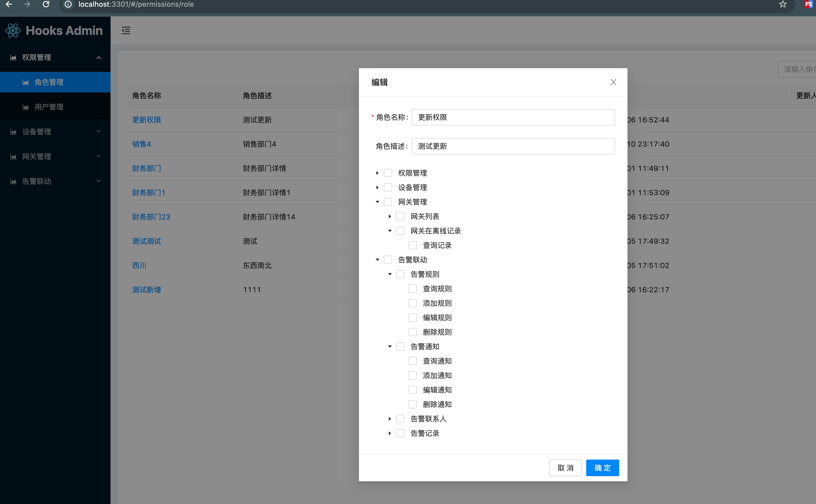Open the 财务部门23 role link

click(151, 217)
